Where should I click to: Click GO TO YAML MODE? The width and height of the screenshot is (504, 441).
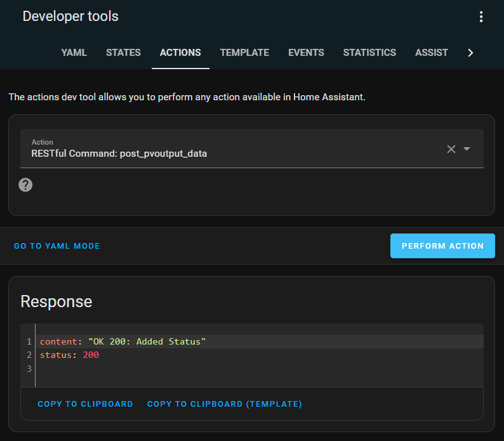[57, 246]
